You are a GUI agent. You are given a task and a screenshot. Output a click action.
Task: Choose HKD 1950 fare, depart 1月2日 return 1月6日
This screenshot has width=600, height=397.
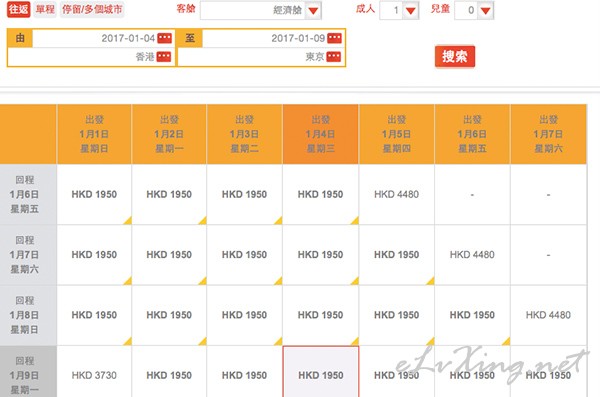(169, 194)
